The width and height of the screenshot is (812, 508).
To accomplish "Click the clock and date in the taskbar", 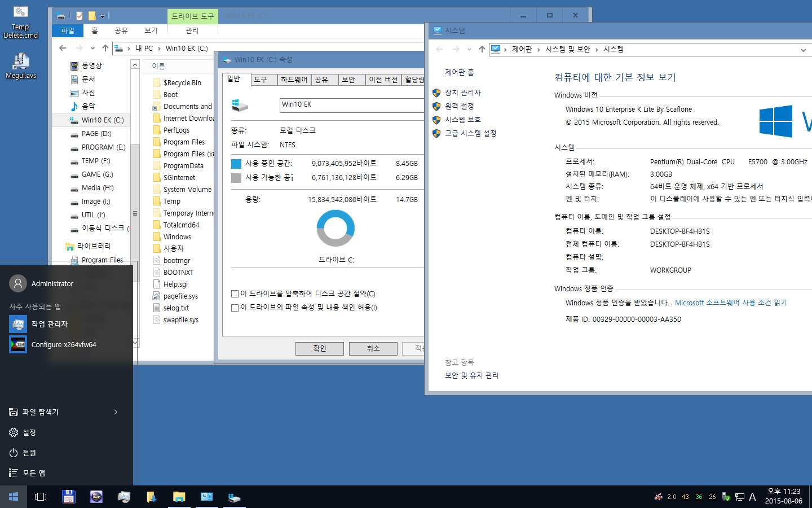I will [784, 497].
